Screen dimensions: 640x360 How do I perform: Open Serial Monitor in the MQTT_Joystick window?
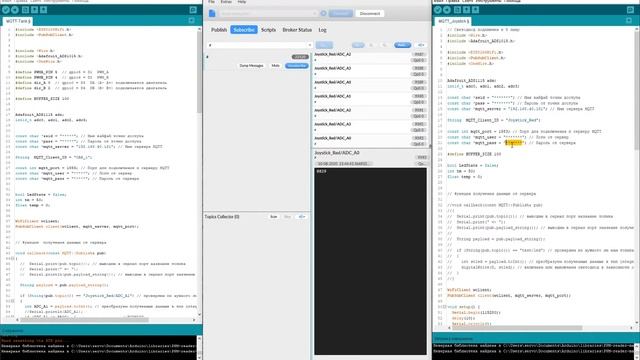pos(630,9)
